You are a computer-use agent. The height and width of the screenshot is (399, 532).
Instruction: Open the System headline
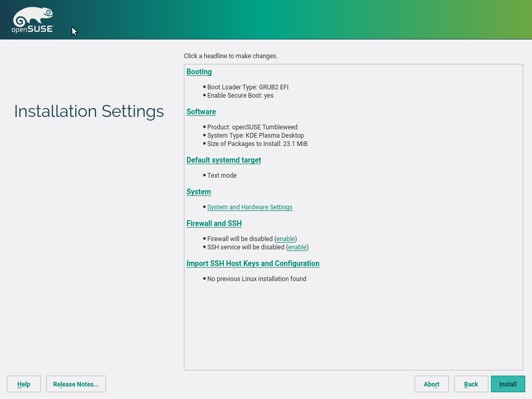click(198, 192)
